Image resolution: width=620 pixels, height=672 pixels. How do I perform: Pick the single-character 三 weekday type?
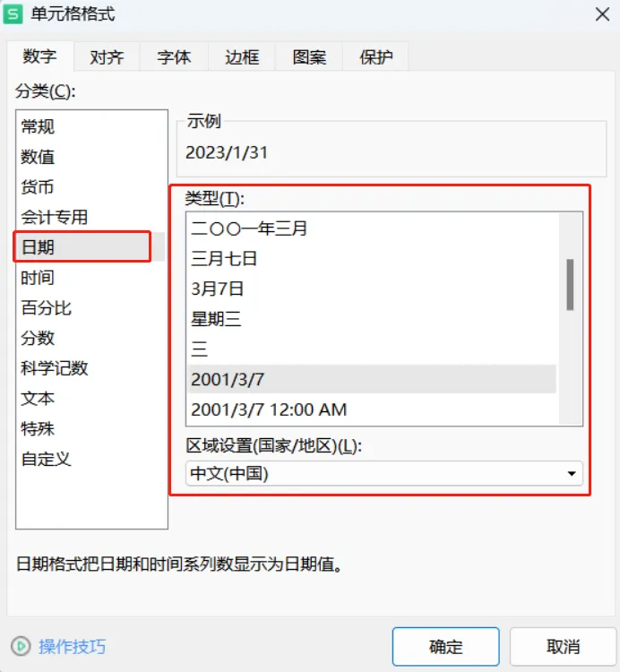click(373, 349)
